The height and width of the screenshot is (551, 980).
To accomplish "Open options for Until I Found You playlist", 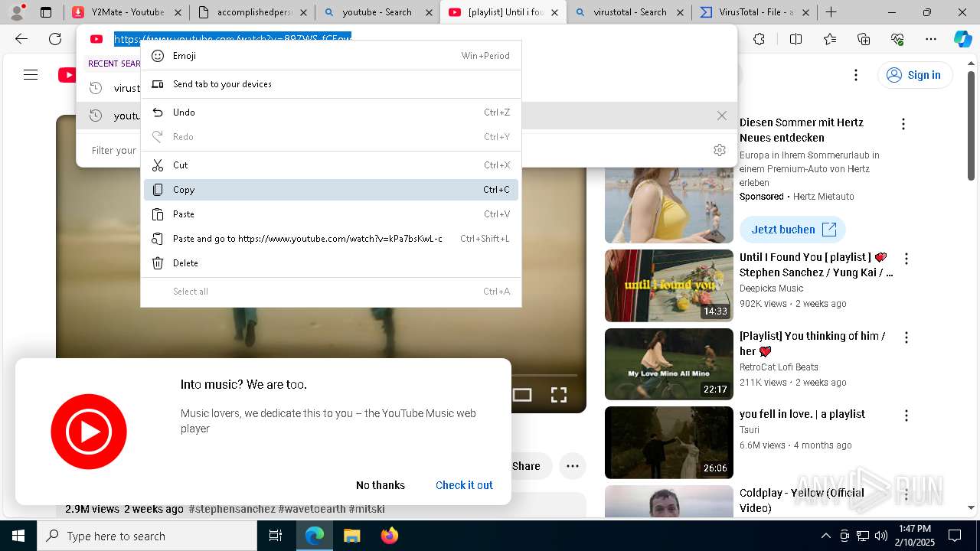I will click(906, 259).
